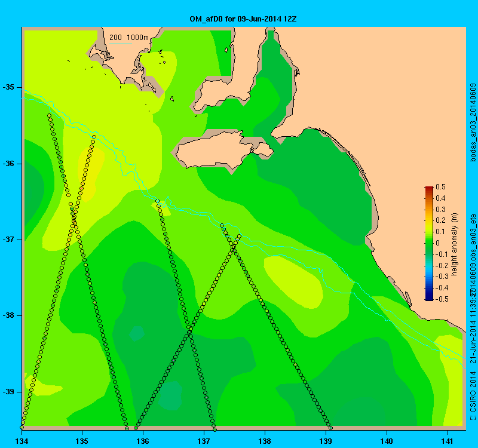The height and width of the screenshot is (448, 478).
Task: Click the '134' longitude axis label
Action: click(x=22, y=441)
